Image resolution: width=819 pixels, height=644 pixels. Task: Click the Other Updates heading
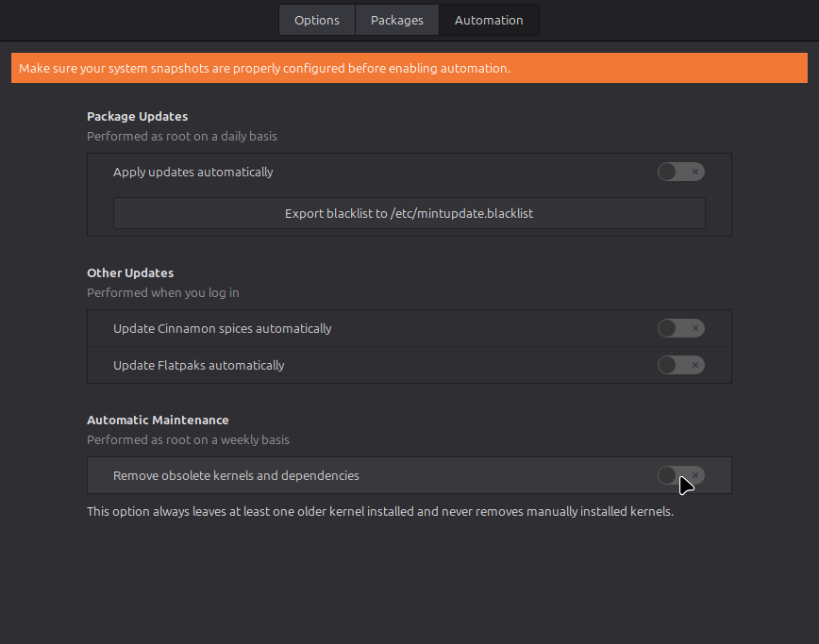point(130,272)
